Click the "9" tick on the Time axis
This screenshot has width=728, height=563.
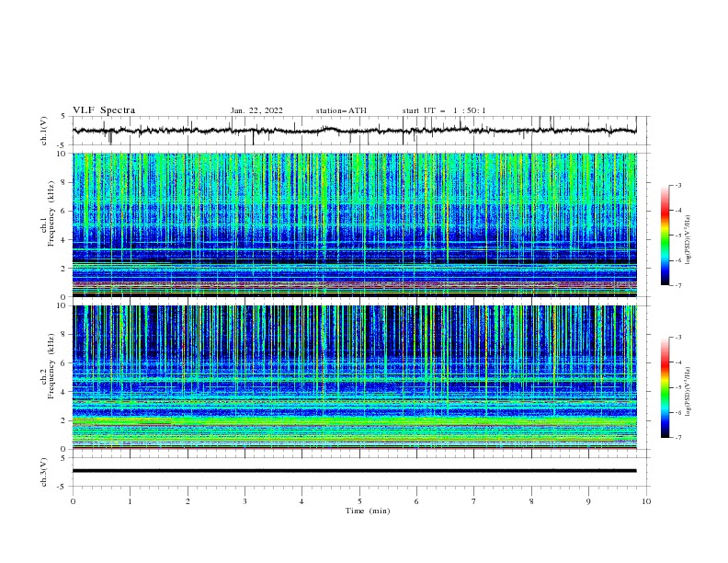tap(588, 501)
